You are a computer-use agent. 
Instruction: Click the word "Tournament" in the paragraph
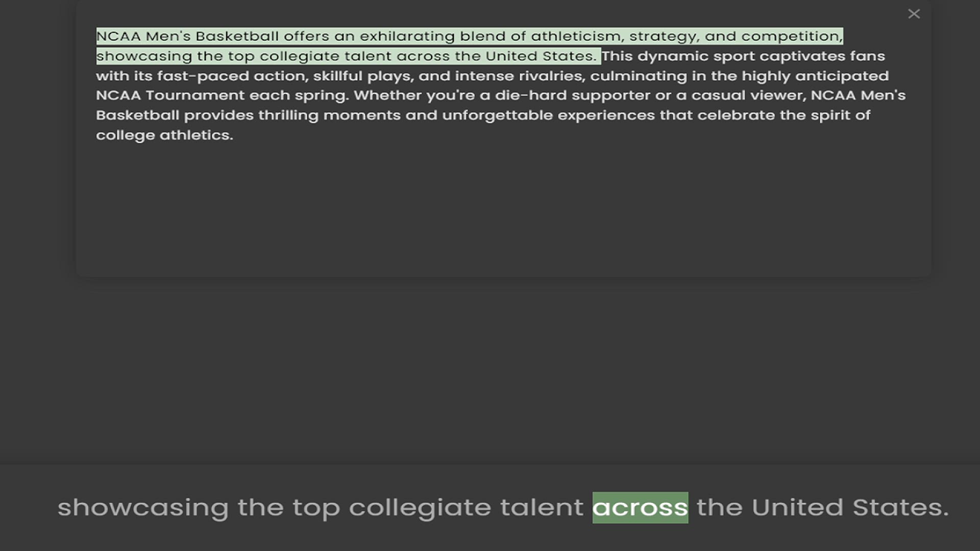coord(195,95)
